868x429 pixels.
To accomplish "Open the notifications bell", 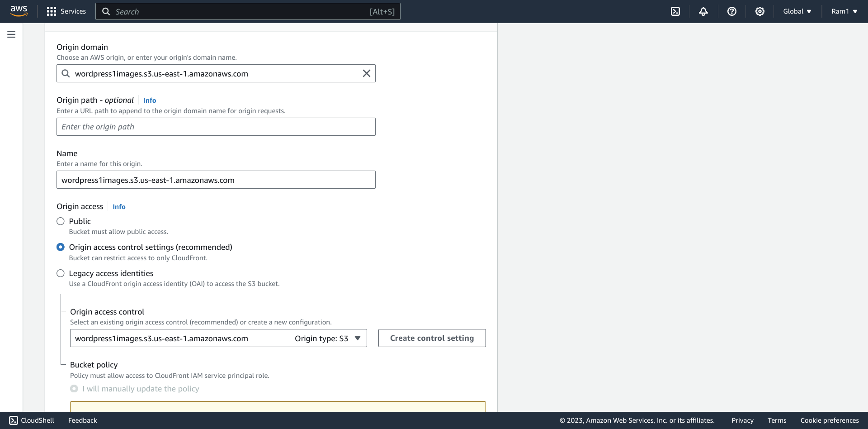I will point(703,11).
